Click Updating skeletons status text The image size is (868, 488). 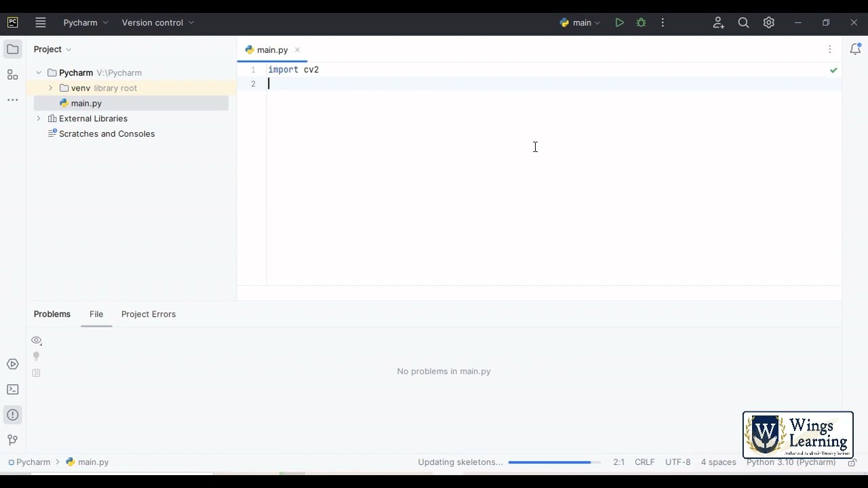(x=460, y=462)
